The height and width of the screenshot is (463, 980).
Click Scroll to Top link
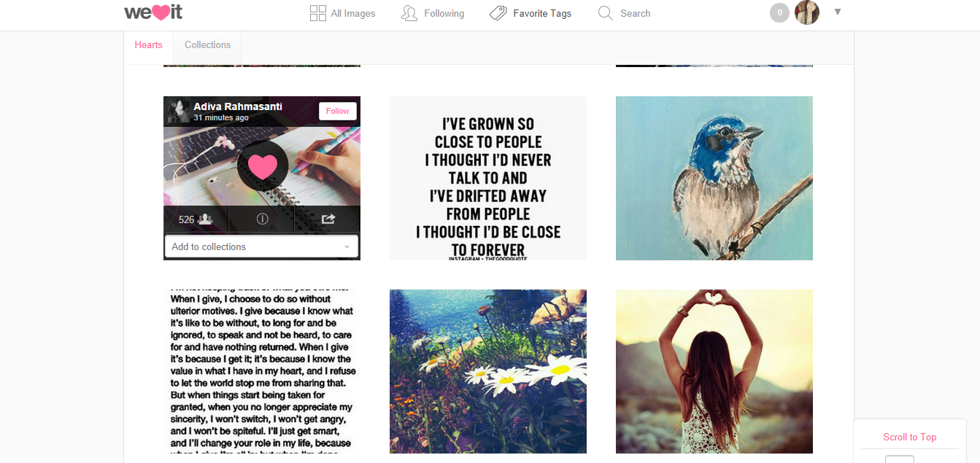point(909,437)
